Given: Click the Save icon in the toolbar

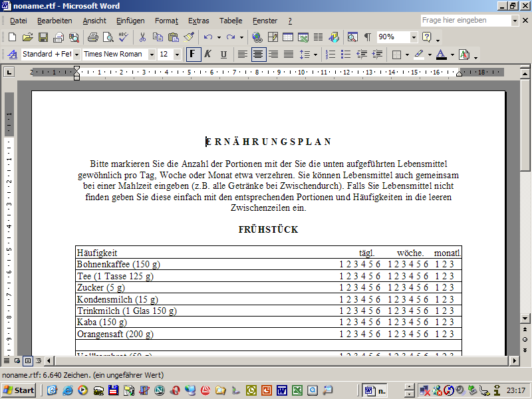Looking at the screenshot, I should [43, 37].
